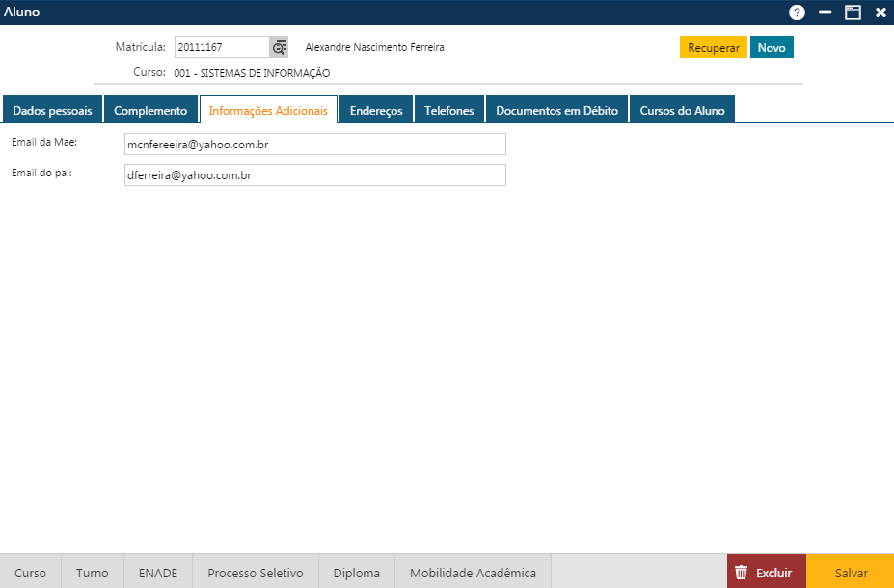The image size is (894, 588).
Task: Click the trash icon on Excluir
Action: [x=741, y=573]
